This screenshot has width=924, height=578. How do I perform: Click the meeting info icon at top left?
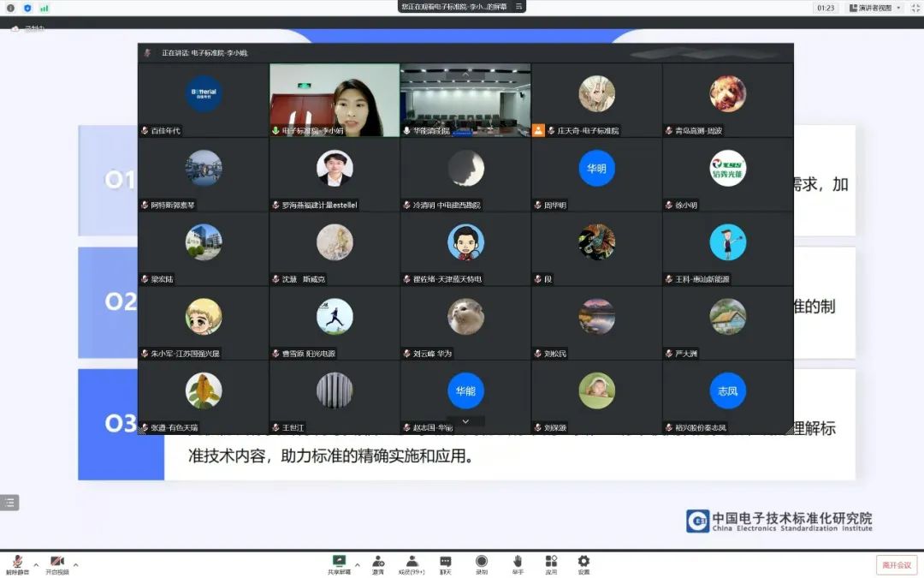click(x=11, y=8)
